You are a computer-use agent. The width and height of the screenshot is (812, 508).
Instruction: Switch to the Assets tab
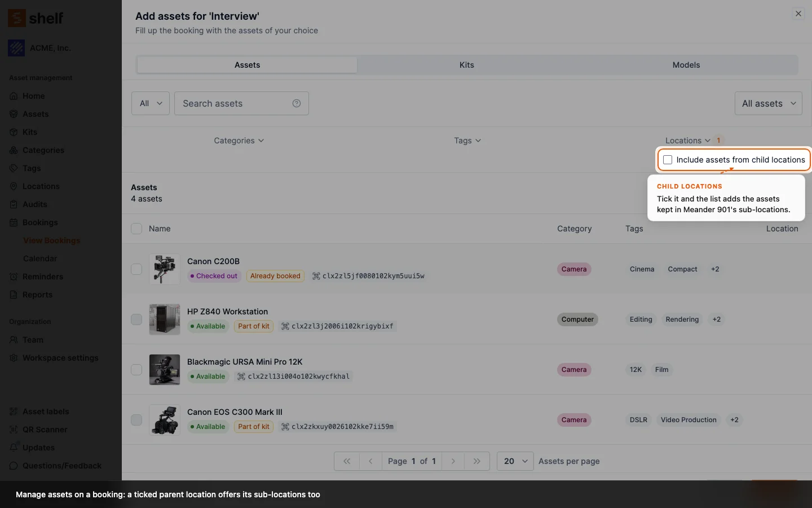247,65
